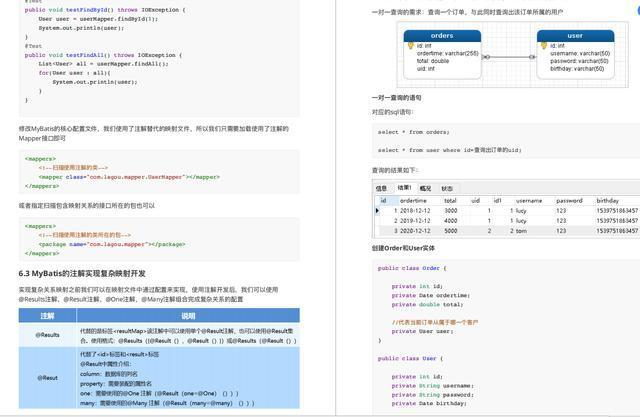Click the package name com.lagou.mapper line
The height and width of the screenshot is (417, 640).
(112, 244)
